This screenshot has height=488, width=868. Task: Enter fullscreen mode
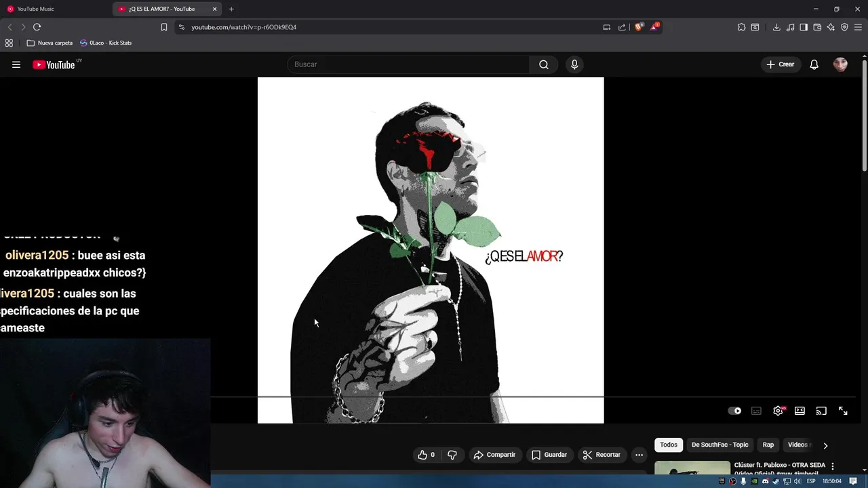[843, 411]
